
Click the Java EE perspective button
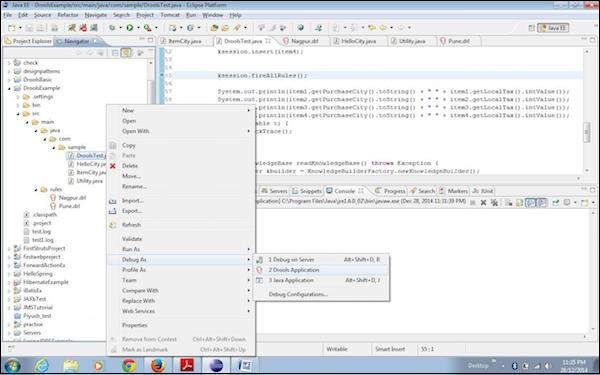pyautogui.click(x=553, y=28)
